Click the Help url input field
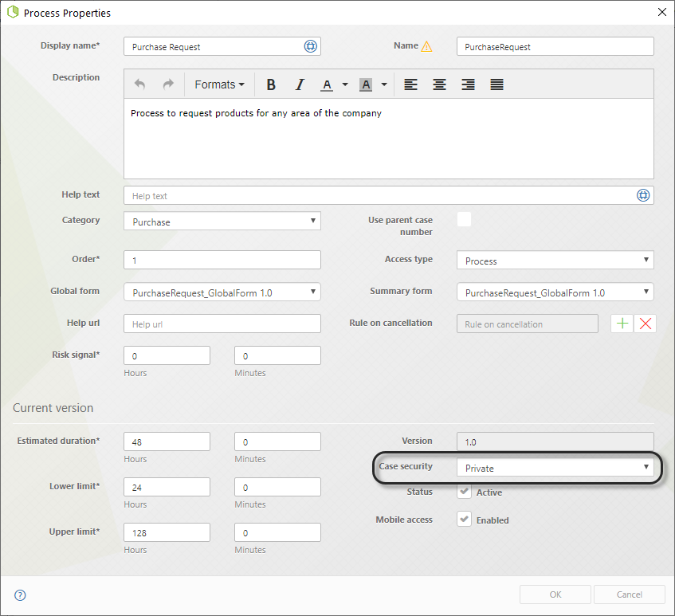Screen dimensions: 675x616 tap(222, 324)
